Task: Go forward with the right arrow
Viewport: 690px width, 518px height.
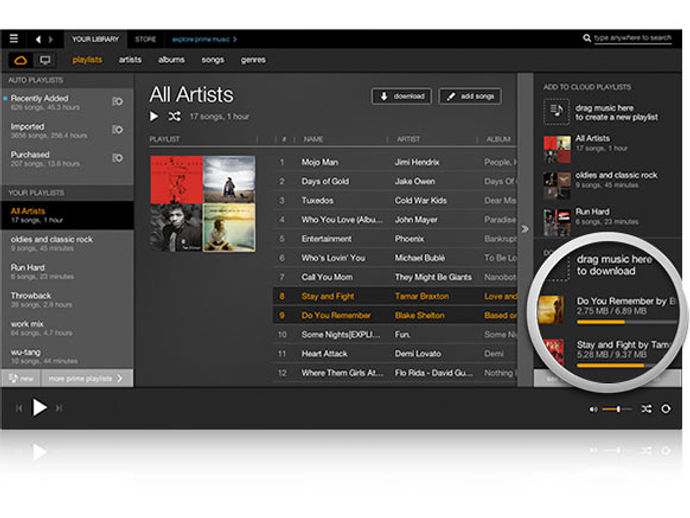Action: coord(51,40)
